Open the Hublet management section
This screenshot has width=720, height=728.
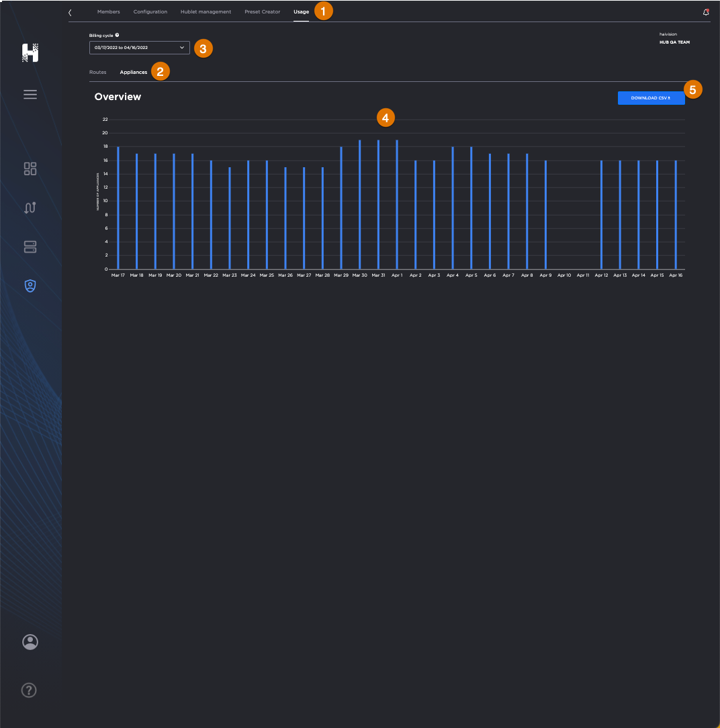coord(205,11)
